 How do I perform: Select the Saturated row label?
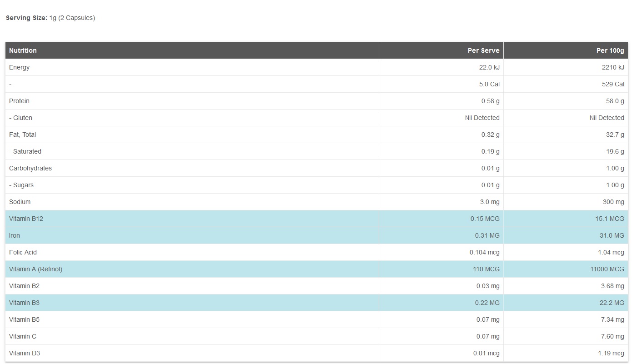(25, 151)
